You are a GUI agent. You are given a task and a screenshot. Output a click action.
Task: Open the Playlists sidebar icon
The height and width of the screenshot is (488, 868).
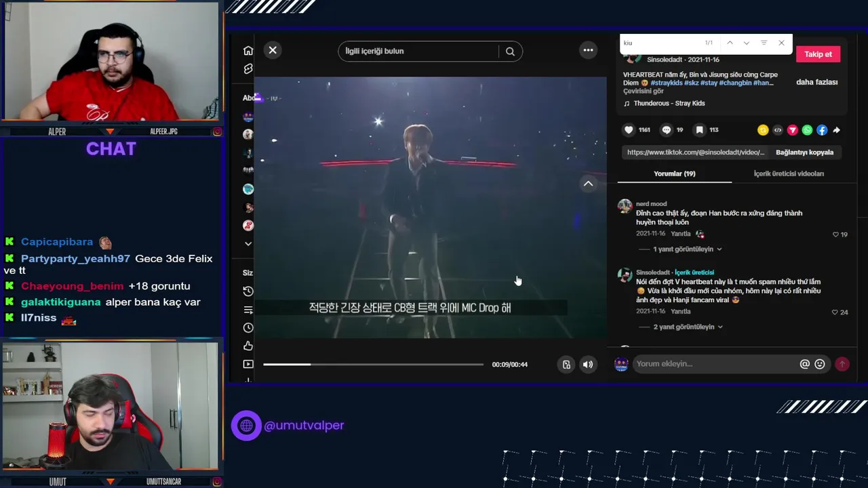click(248, 310)
